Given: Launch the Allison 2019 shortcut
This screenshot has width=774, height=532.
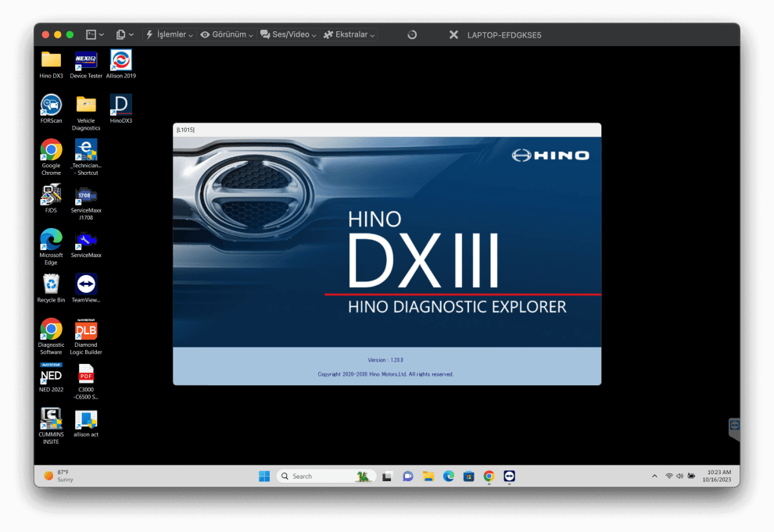Looking at the screenshot, I should [120, 61].
